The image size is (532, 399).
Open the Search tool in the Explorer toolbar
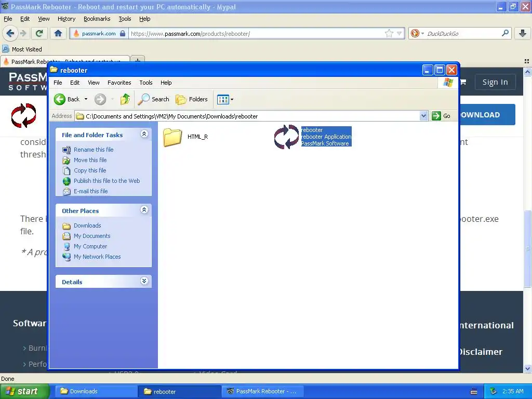coord(154,99)
